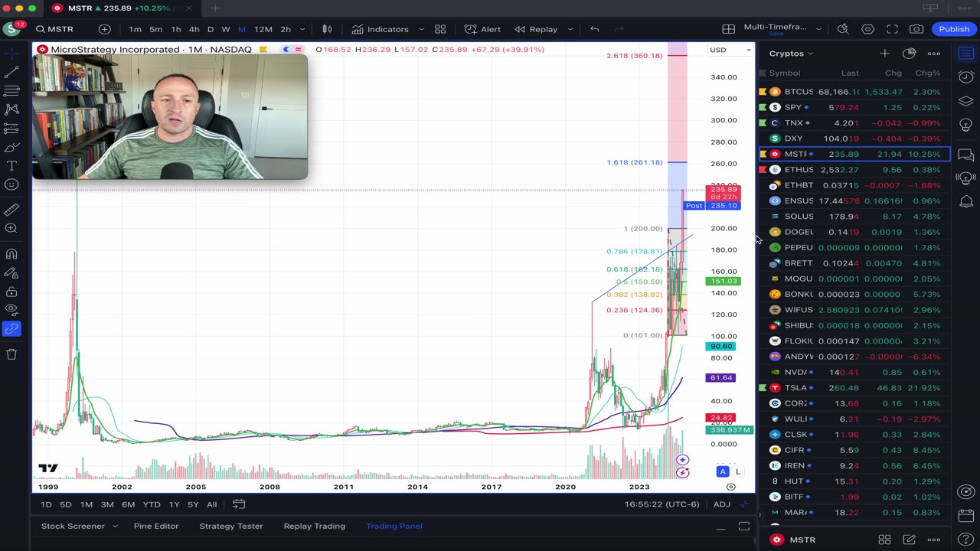Select BTCUS row in watchlist
980x551 pixels.
tap(854, 92)
